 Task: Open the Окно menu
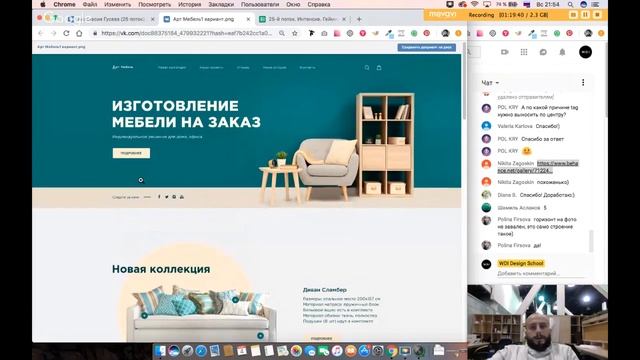click(293, 4)
